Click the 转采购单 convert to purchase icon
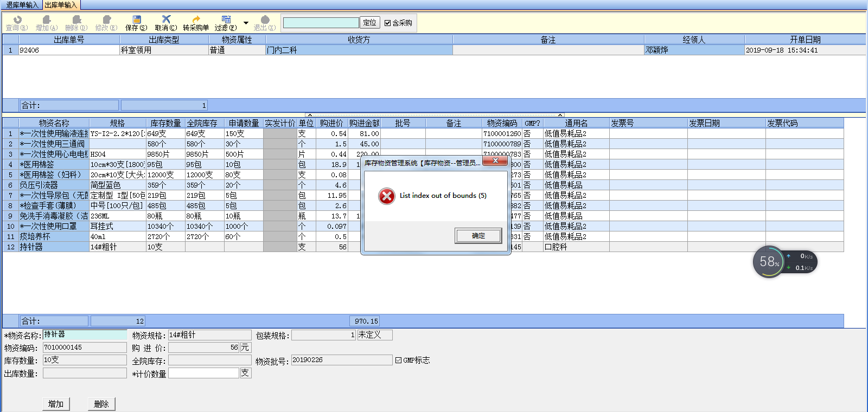This screenshot has height=412, width=868. pos(196,23)
